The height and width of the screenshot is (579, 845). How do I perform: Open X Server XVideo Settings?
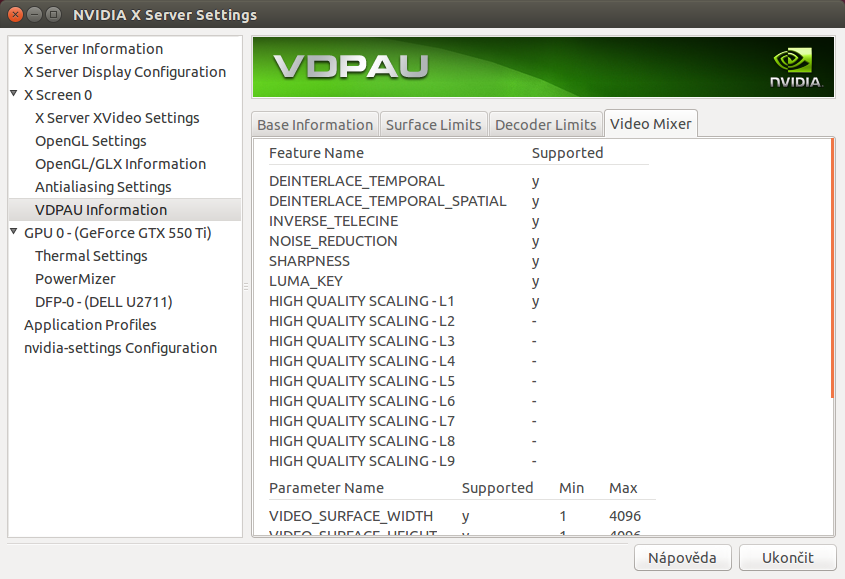point(117,118)
